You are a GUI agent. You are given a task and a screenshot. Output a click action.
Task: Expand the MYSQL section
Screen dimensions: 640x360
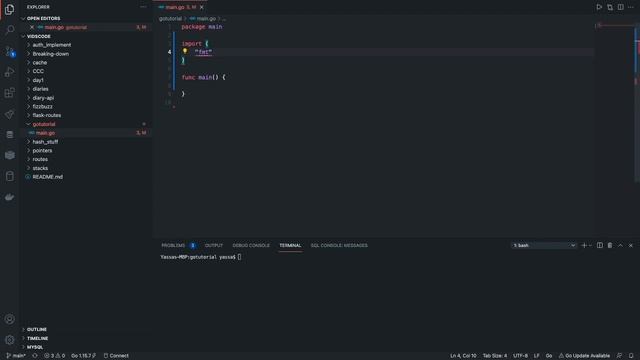(x=35, y=347)
